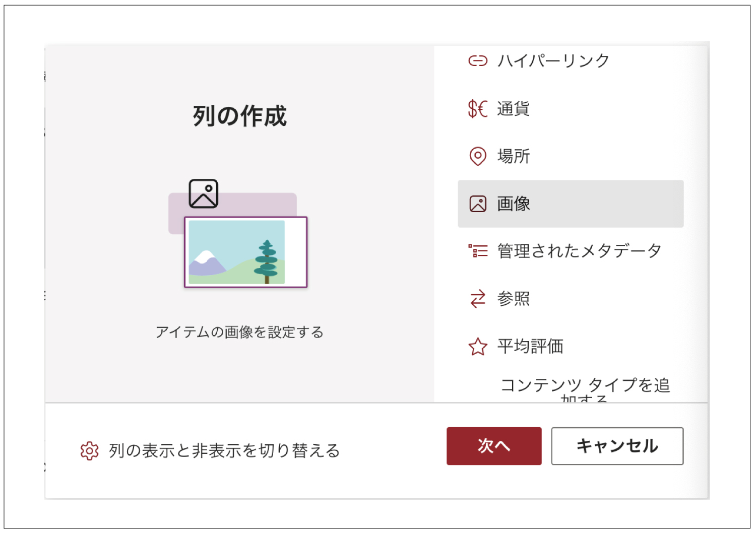
Task: Select the 通貨 column type
Action: click(x=571, y=108)
